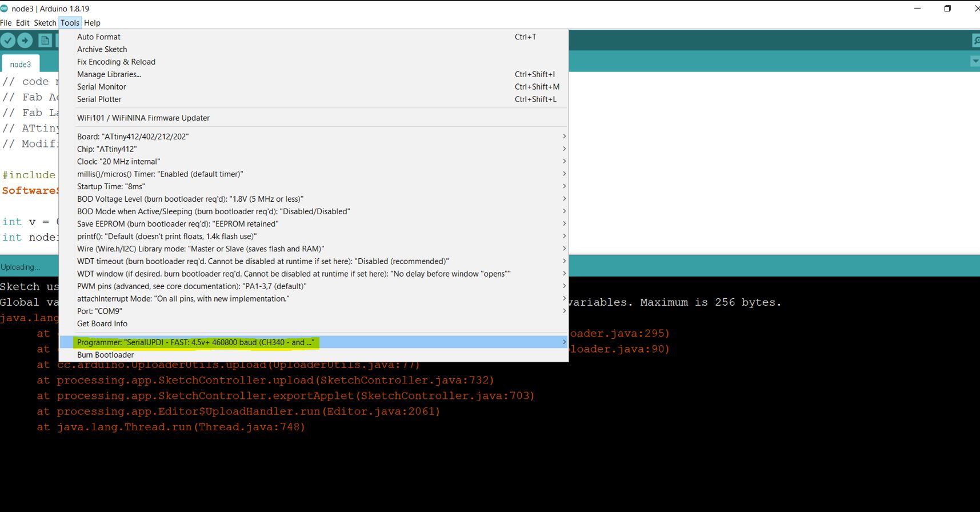Screen dimensions: 980x512
Task: Expand WDT timeout submenu
Action: (x=314, y=261)
